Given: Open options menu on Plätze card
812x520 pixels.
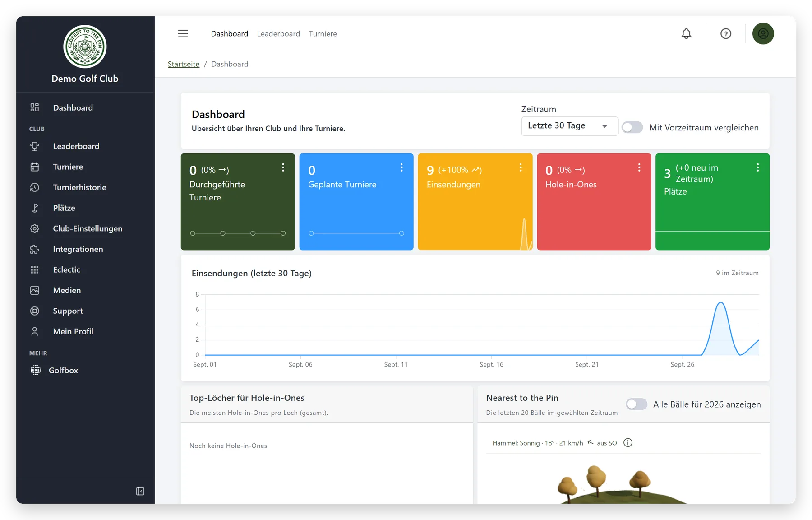Looking at the screenshot, I should pyautogui.click(x=758, y=167).
